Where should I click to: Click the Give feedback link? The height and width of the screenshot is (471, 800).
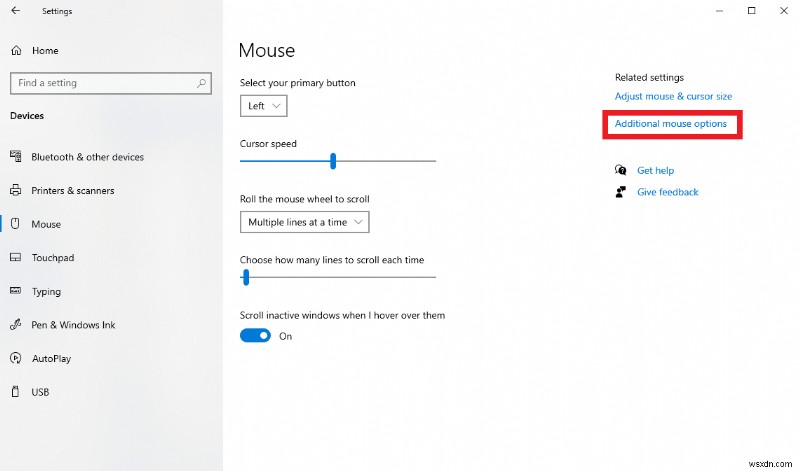(667, 192)
